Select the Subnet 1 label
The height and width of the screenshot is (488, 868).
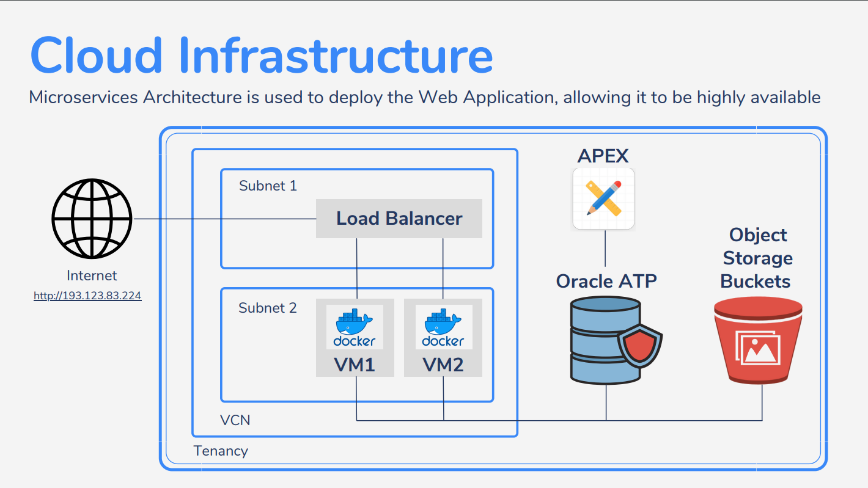pyautogui.click(x=268, y=186)
